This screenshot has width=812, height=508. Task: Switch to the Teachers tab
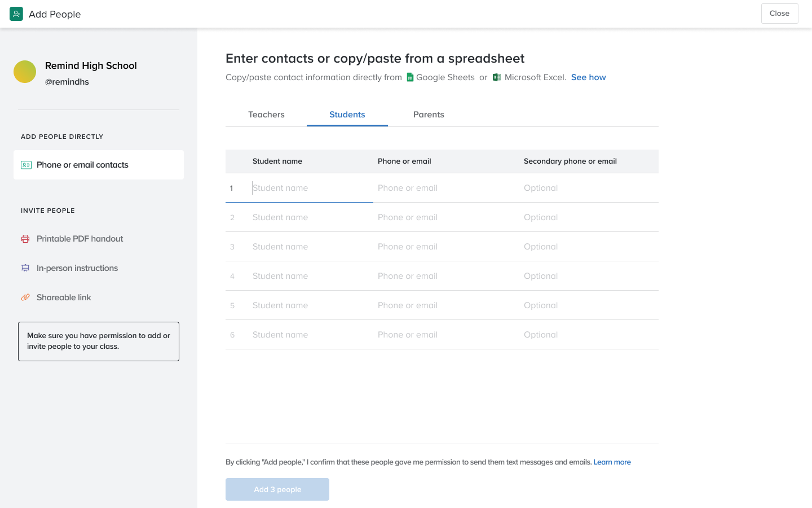[266, 115]
